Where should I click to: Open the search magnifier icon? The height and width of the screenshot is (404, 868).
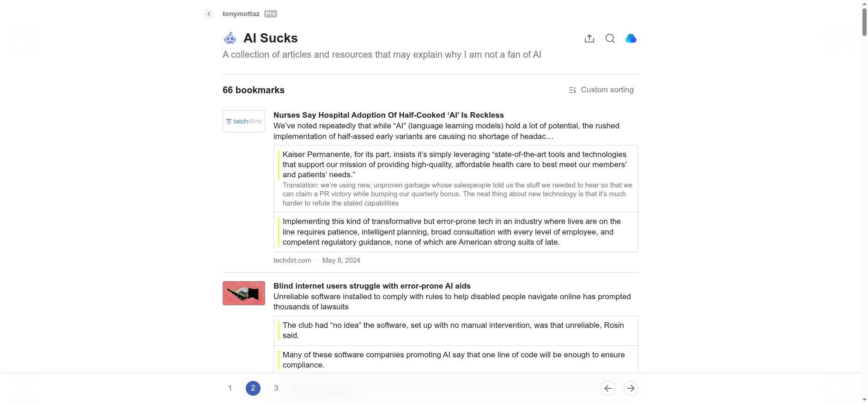[x=610, y=39]
